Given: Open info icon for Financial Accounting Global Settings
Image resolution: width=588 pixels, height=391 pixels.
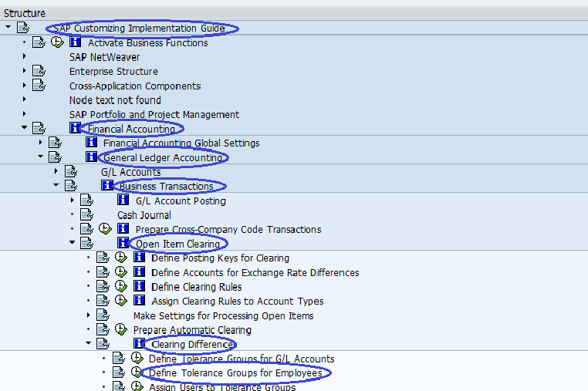Looking at the screenshot, I should 92,142.
